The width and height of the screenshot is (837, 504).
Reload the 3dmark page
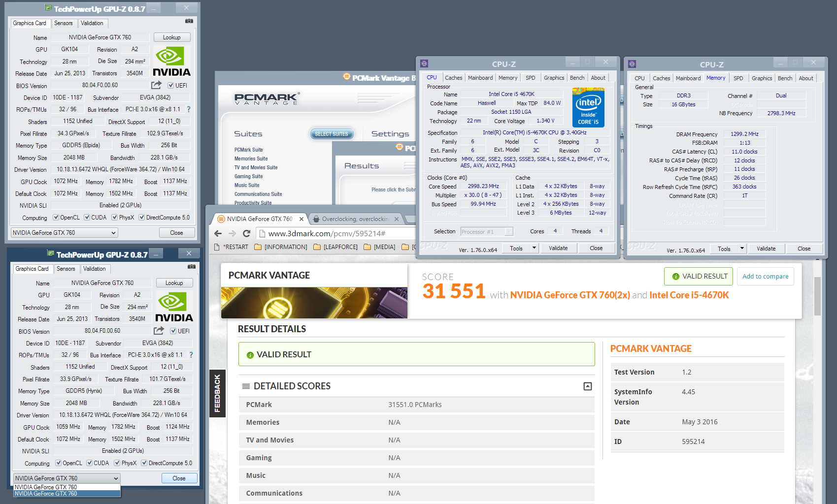pos(247,233)
